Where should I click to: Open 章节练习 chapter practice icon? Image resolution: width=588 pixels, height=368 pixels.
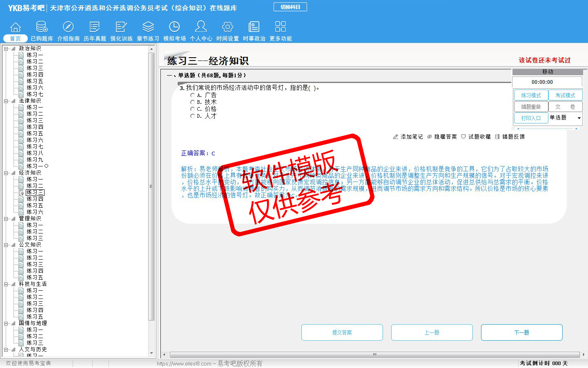[x=148, y=27]
